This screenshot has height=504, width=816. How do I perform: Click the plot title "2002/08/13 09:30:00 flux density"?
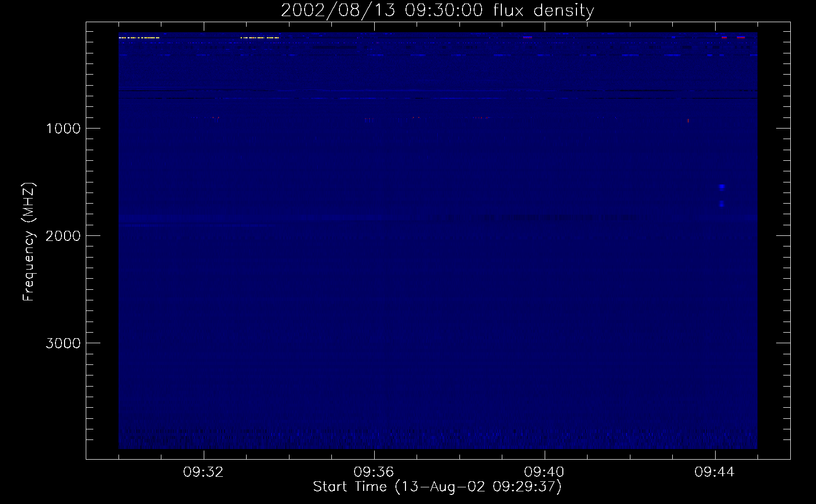[437, 11]
